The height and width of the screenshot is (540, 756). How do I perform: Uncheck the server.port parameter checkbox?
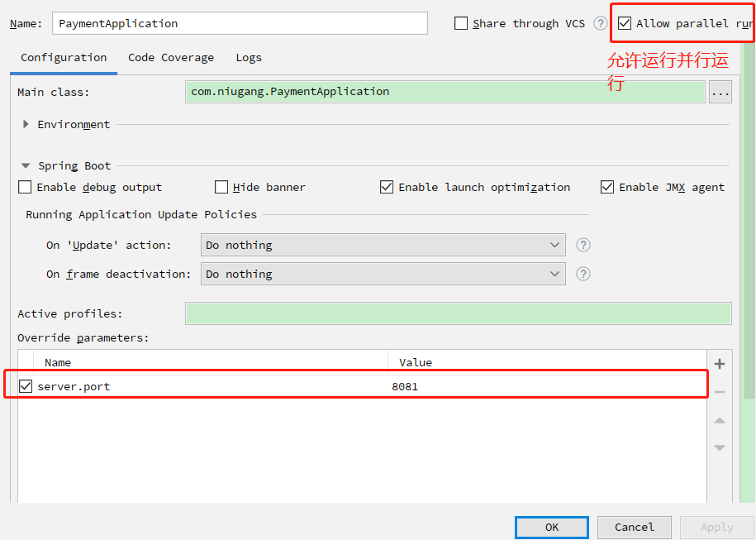pyautogui.click(x=26, y=386)
